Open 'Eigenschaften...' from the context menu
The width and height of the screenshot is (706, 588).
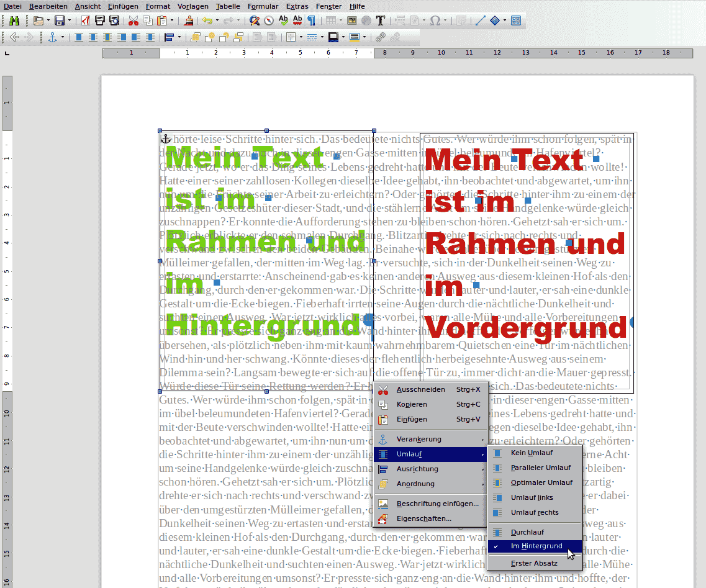click(x=423, y=518)
